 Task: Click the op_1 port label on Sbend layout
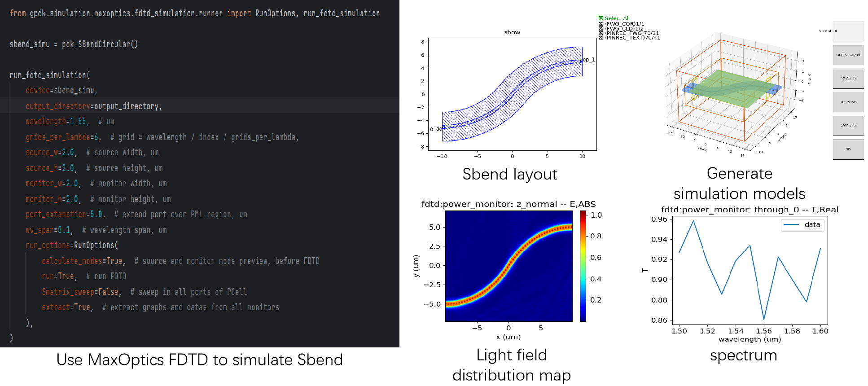(588, 60)
